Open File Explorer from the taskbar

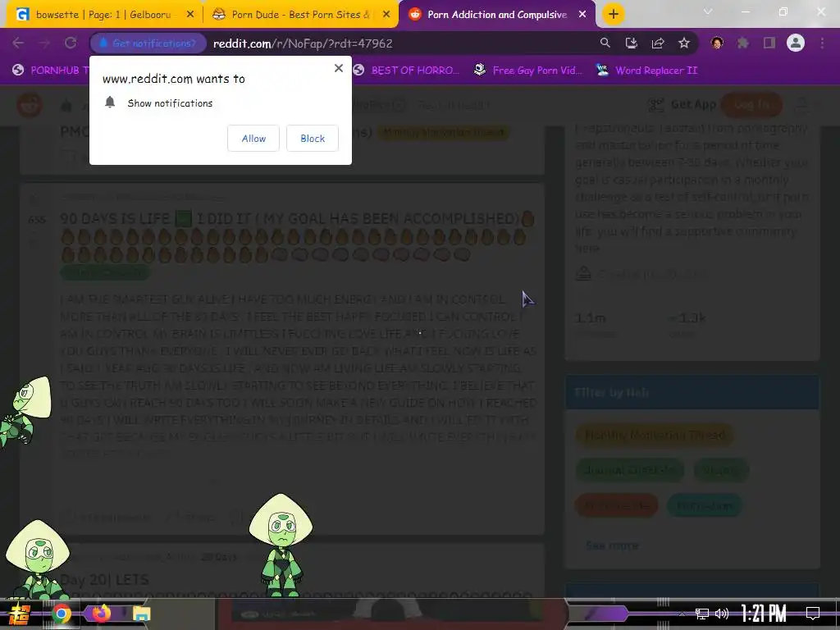(x=141, y=614)
